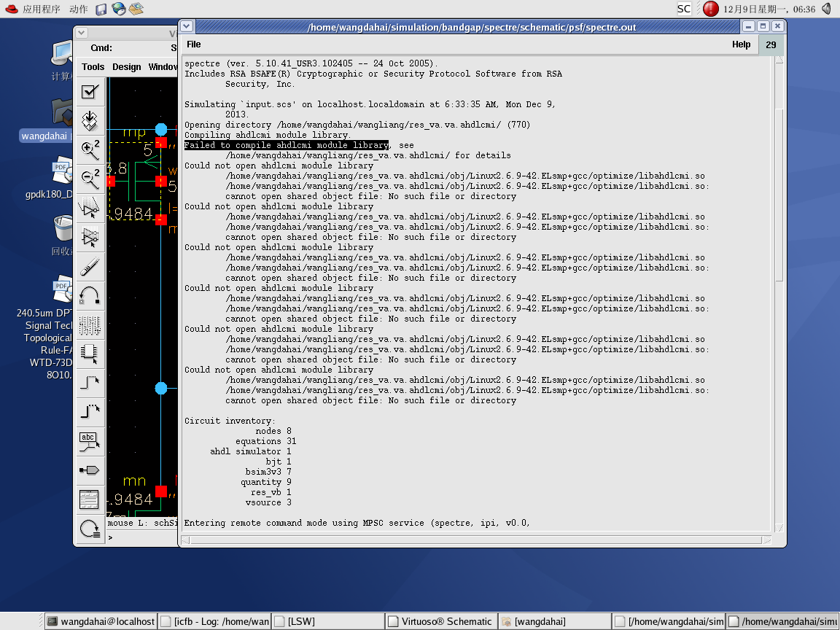The height and width of the screenshot is (630, 840).
Task: Click the 'bsim3v3 7' inventory line
Action: click(268, 472)
